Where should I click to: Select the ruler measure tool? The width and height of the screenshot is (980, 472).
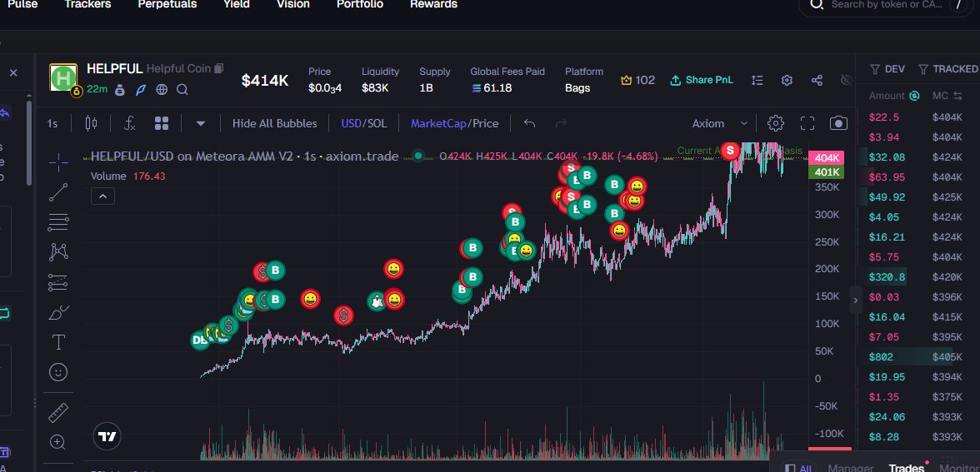point(58,413)
